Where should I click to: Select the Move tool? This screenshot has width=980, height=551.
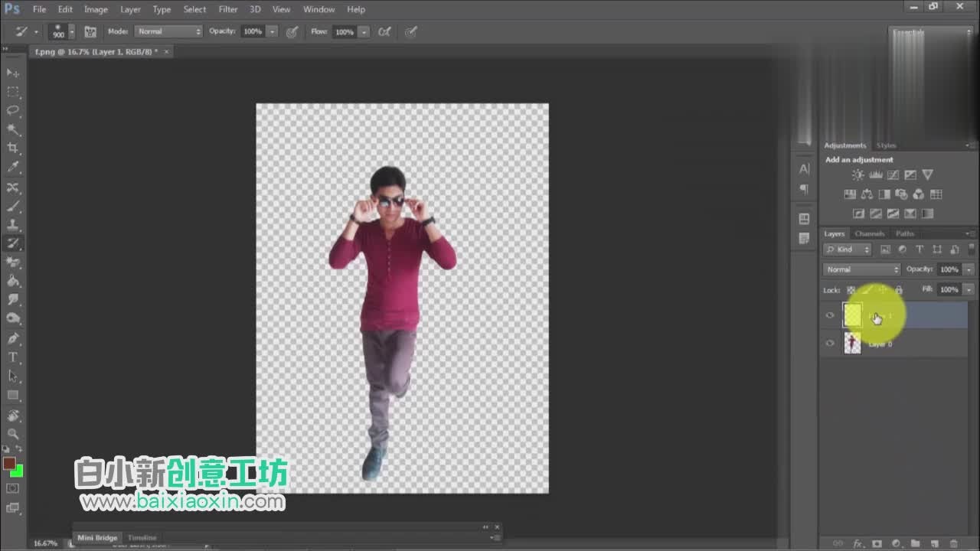(13, 73)
